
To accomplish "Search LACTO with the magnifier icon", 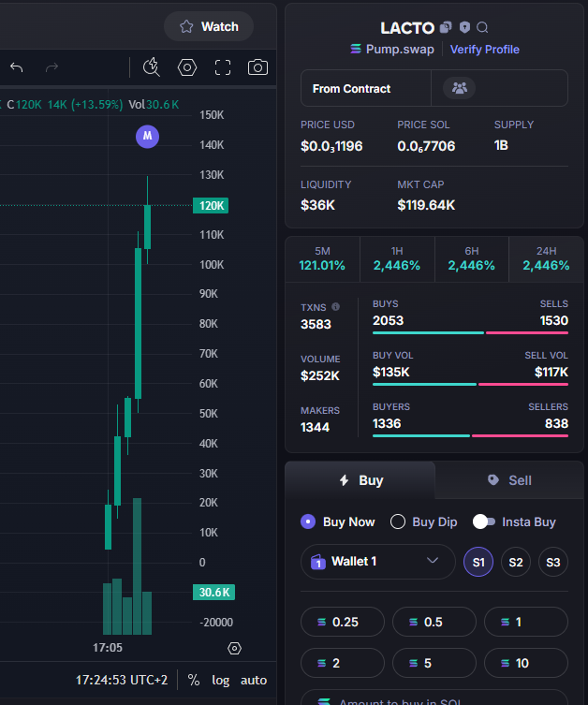I will (482, 28).
